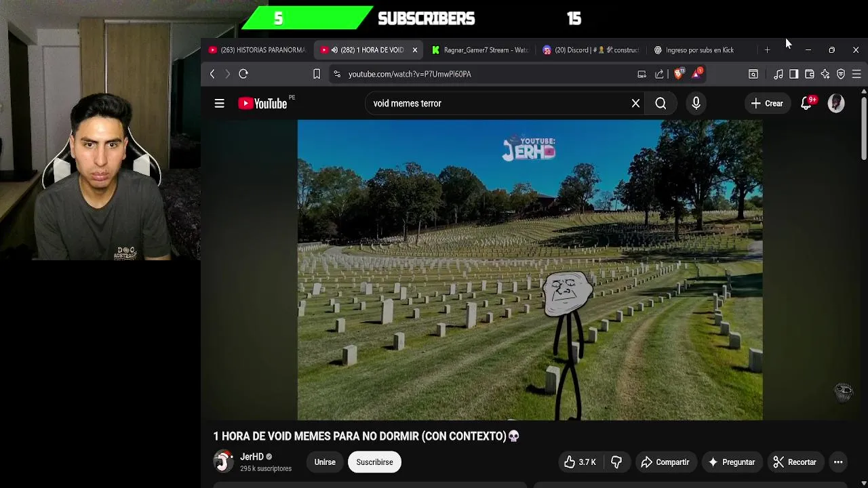Open Brave Shields lion icon
Image resolution: width=868 pixels, height=488 pixels.
point(679,74)
